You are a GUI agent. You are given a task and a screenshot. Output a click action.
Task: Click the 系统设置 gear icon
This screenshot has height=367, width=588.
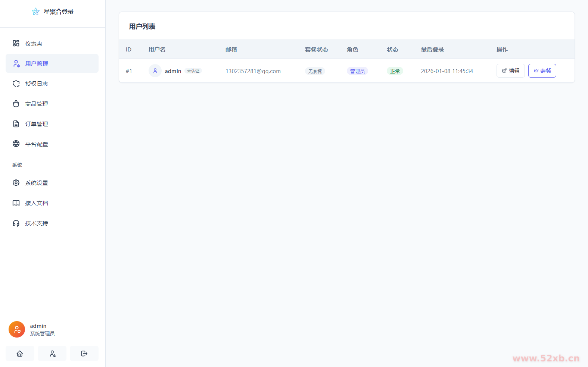pos(16,183)
